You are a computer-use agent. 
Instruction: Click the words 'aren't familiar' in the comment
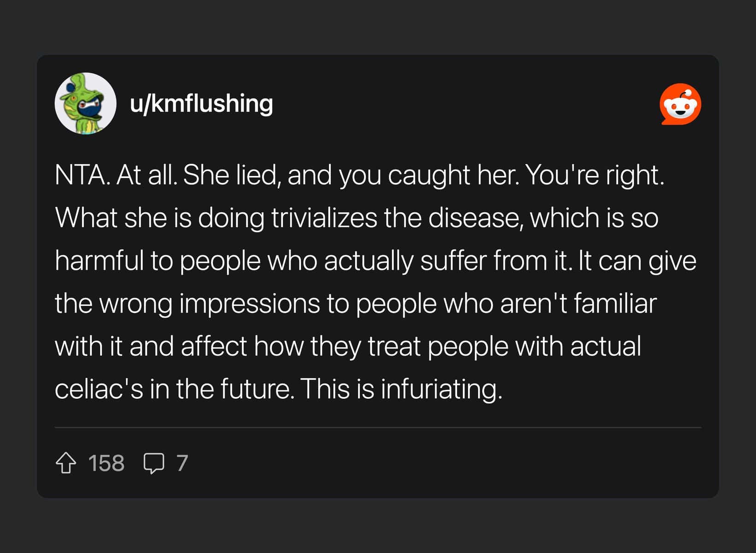click(x=578, y=304)
